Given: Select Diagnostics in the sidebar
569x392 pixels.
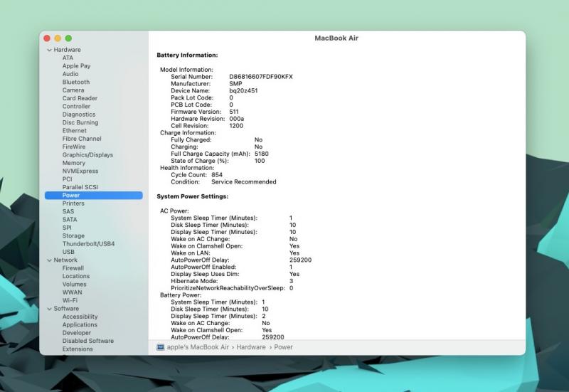Looking at the screenshot, I should (x=79, y=115).
